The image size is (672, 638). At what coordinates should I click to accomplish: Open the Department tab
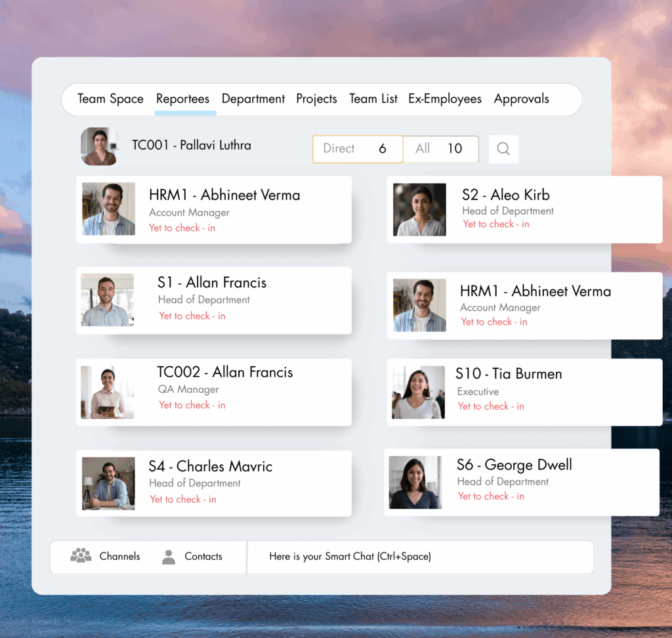pyautogui.click(x=253, y=98)
